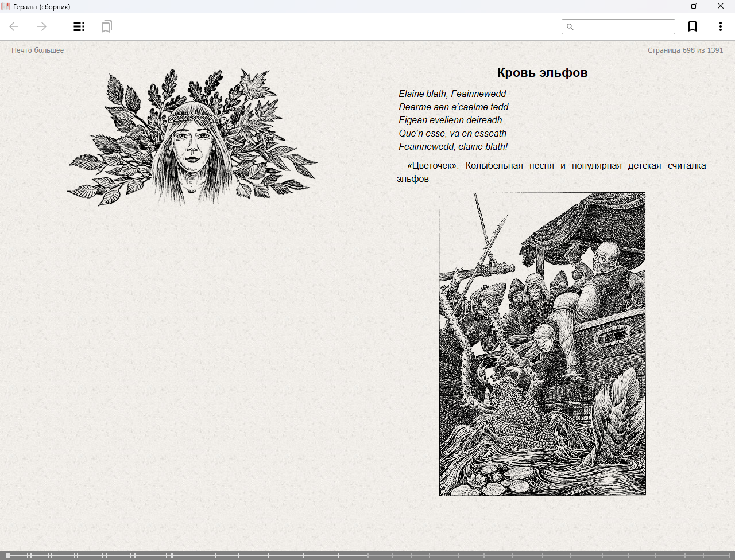Go back with the left arrow
Screen dimensions: 735x560
pos(14,26)
